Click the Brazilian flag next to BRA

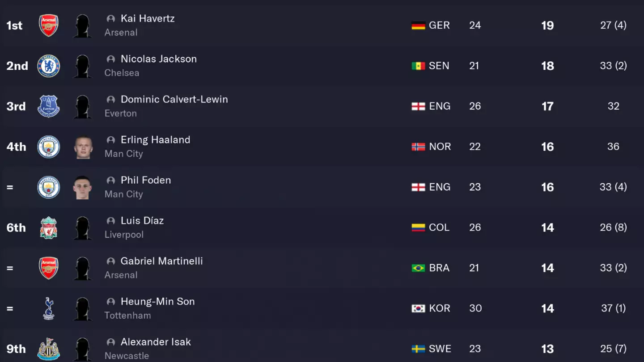tap(418, 268)
